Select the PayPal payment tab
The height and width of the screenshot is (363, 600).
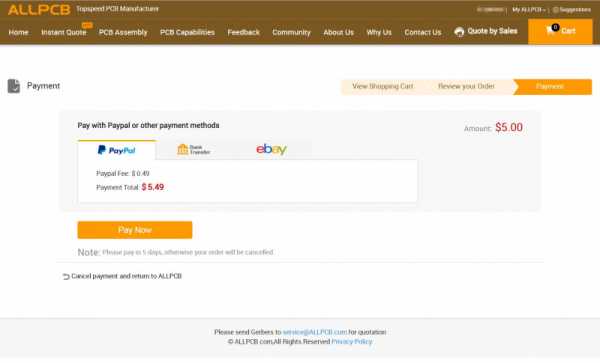click(117, 150)
